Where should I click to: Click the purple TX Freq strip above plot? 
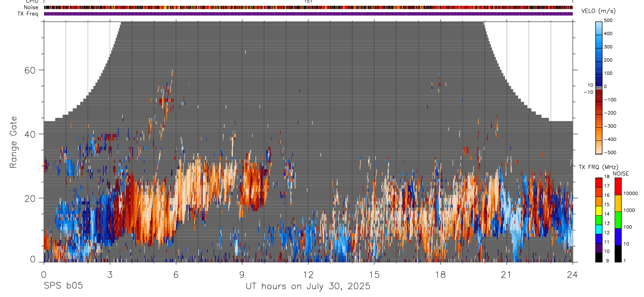[308, 14]
